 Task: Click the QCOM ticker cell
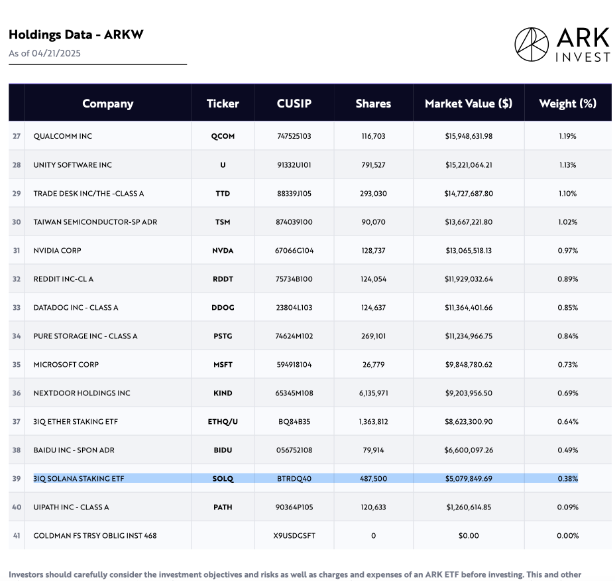[223, 136]
